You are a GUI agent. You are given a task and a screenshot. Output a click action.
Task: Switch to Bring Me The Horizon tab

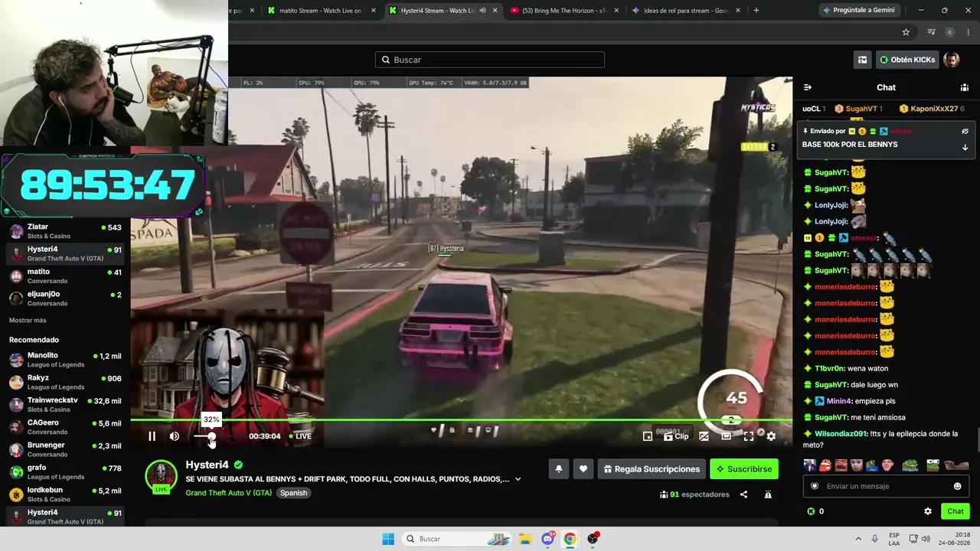click(x=564, y=11)
